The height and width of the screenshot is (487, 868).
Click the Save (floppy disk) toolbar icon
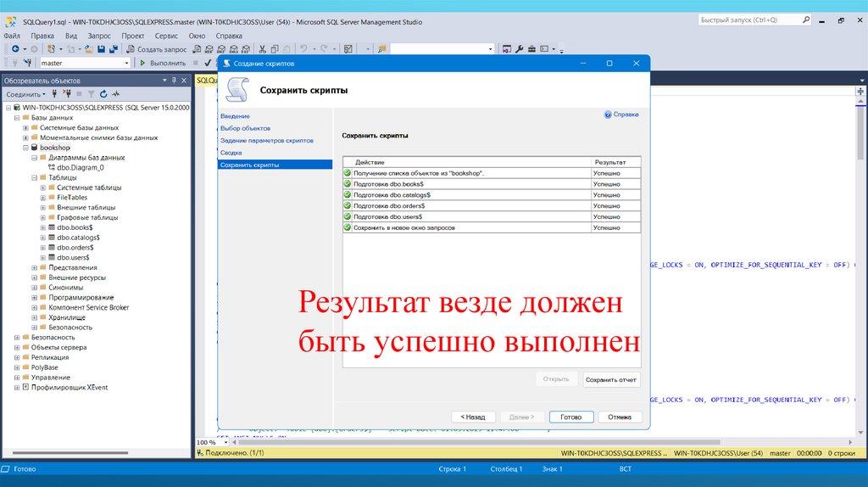point(102,49)
